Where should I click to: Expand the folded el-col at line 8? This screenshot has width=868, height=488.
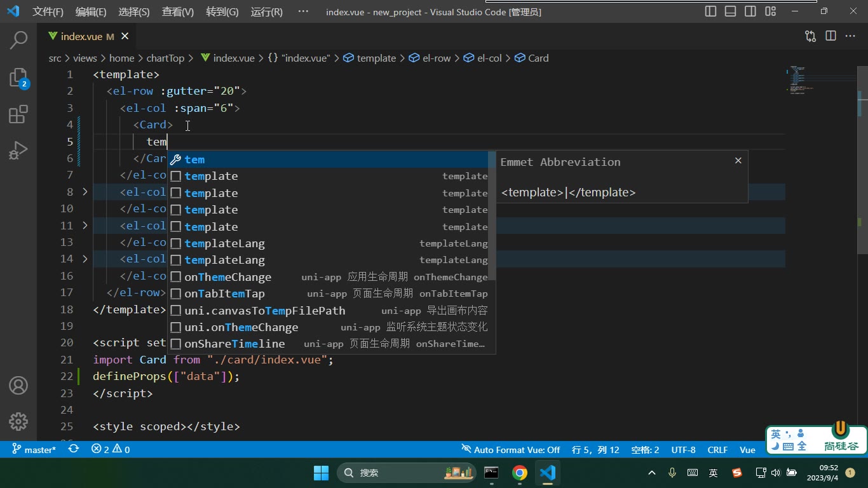[x=85, y=191]
